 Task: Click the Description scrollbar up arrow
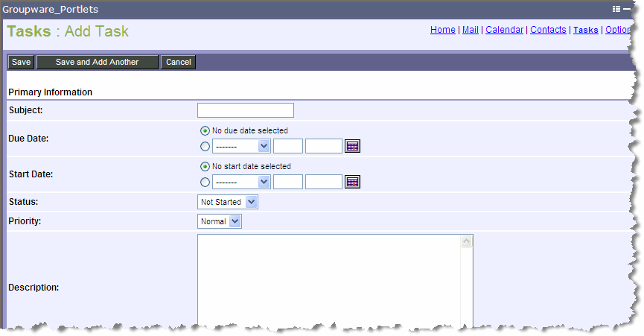466,241
